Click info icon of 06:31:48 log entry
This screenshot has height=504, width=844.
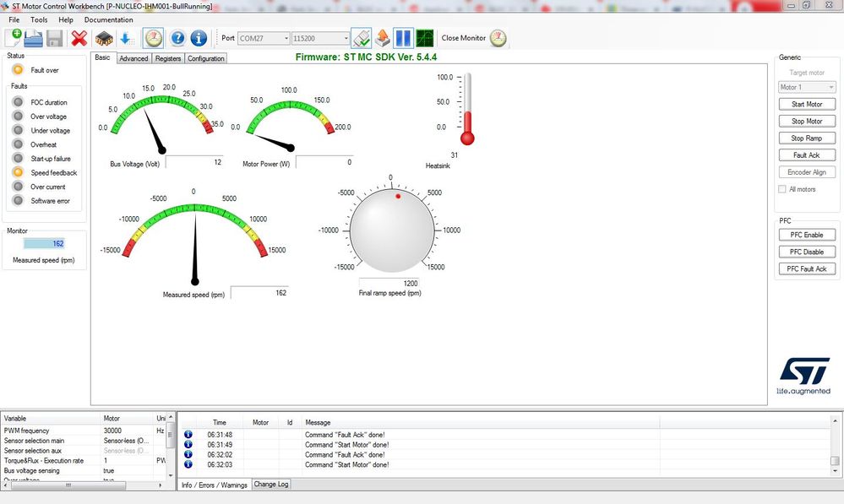188,434
